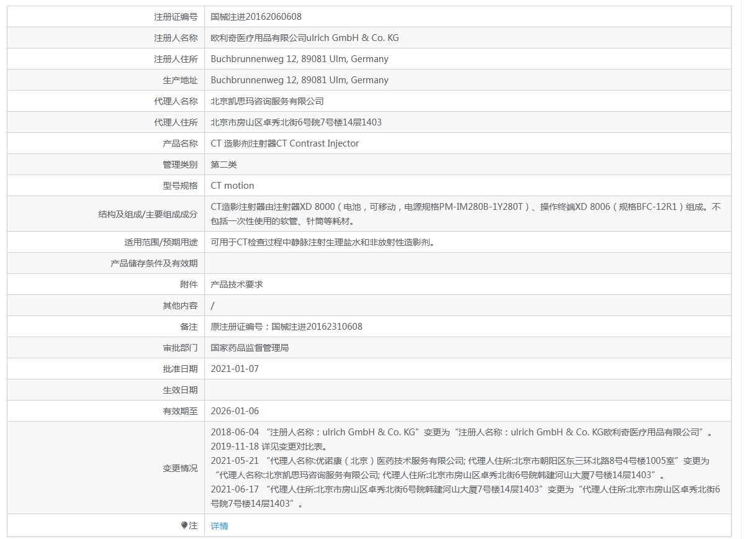Image resolution: width=756 pixels, height=539 pixels.
Task: Click the 管理类别 label
Action: 180,165
